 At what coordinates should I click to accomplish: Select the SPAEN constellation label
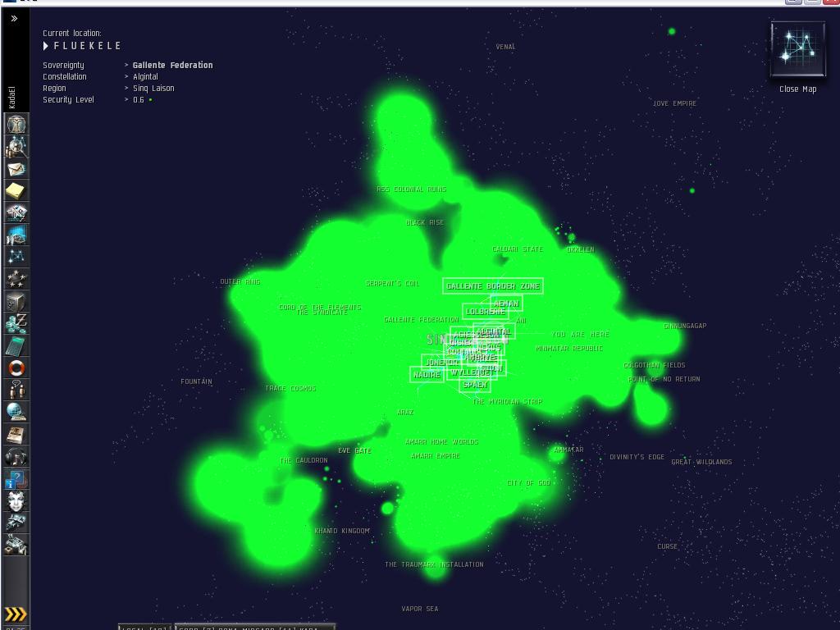(x=475, y=385)
